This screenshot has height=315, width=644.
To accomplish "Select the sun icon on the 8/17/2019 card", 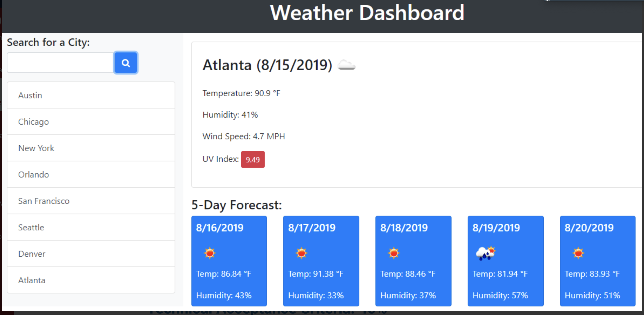I will coord(302,253).
